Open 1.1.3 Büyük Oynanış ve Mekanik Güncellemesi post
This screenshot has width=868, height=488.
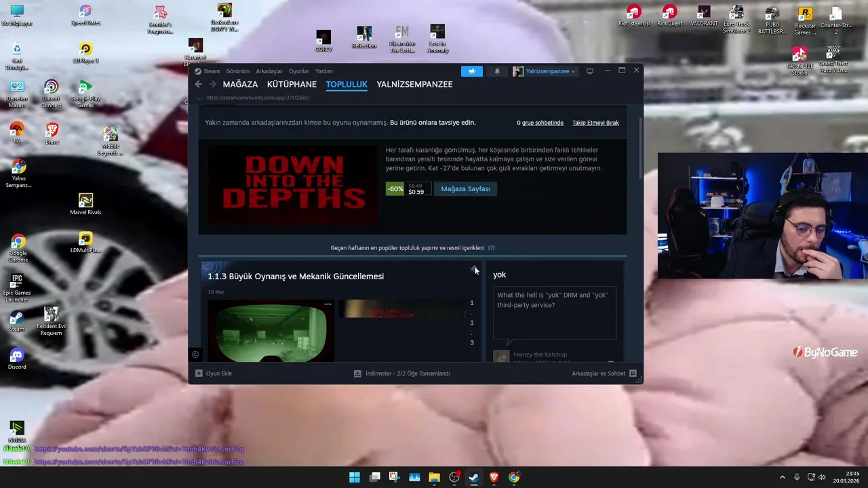(x=296, y=277)
